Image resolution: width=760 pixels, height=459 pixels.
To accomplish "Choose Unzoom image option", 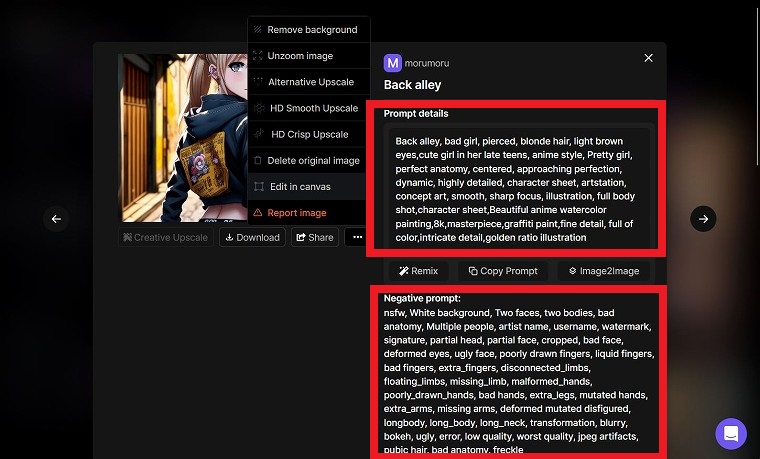I will pyautogui.click(x=309, y=56).
